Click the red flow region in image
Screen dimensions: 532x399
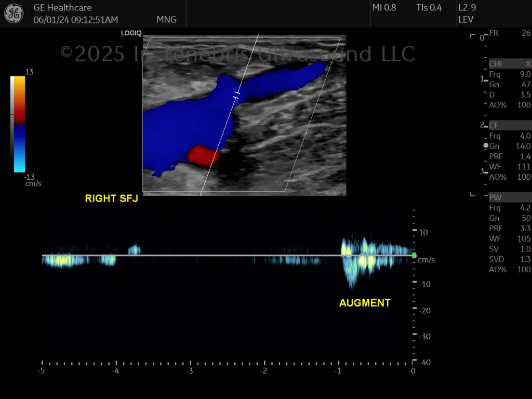coord(204,155)
